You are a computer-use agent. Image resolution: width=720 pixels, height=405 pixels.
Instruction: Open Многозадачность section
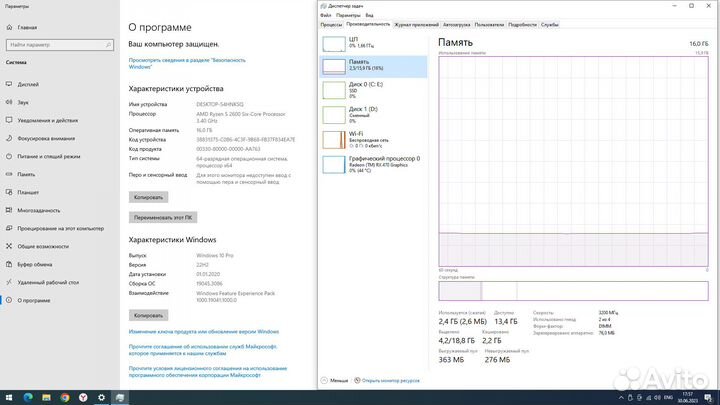(x=39, y=210)
